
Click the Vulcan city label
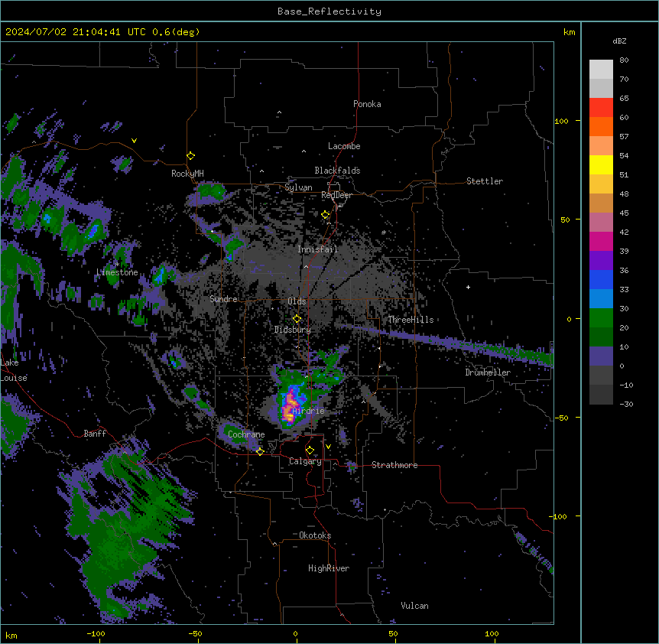click(414, 606)
